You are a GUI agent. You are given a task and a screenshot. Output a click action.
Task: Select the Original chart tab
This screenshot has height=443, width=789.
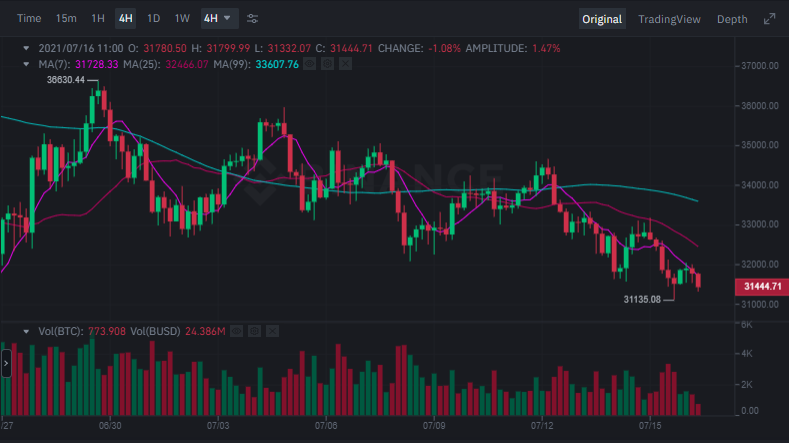pos(601,19)
